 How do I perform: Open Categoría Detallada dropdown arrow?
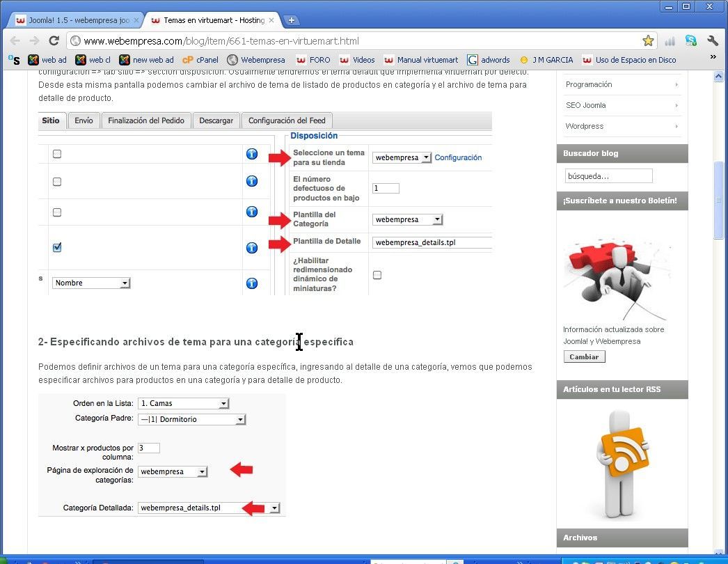click(x=274, y=508)
